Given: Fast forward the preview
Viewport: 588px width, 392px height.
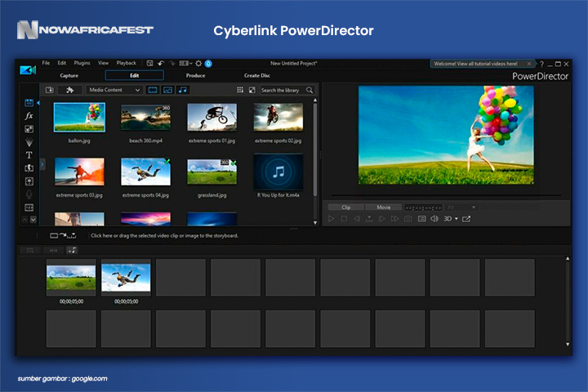Looking at the screenshot, I should 395,219.
